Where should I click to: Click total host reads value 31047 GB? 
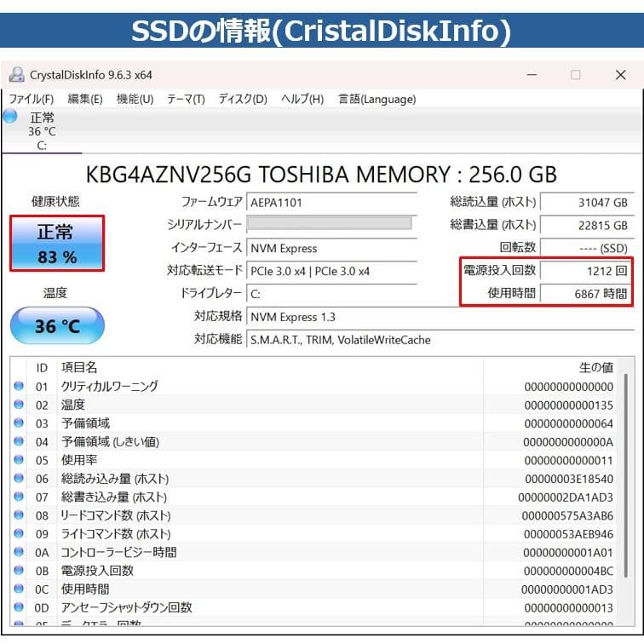pyautogui.click(x=587, y=203)
